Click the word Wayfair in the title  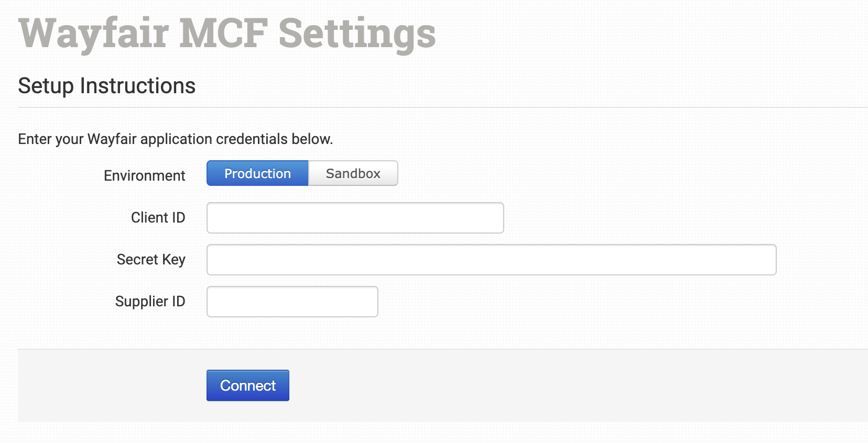(94, 34)
